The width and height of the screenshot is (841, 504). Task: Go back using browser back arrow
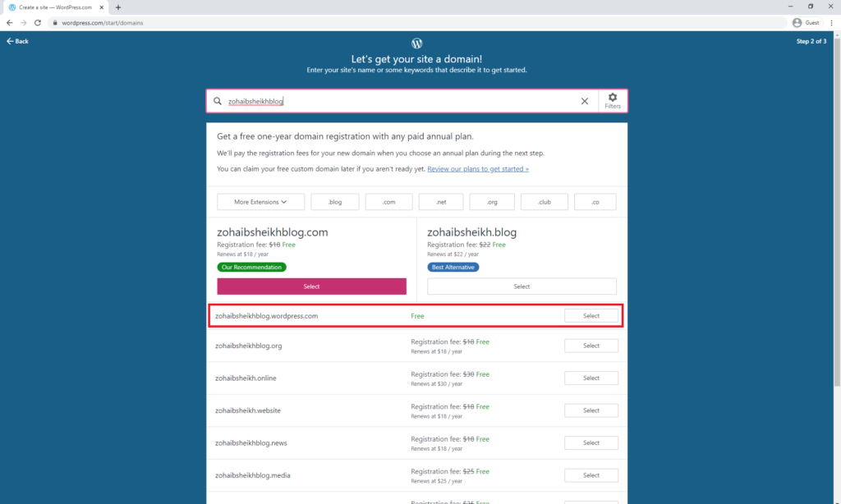[x=9, y=22]
